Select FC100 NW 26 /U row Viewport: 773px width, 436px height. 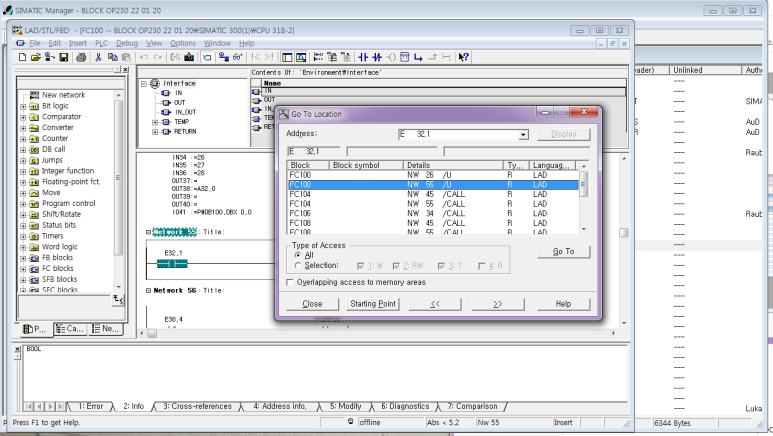point(432,175)
